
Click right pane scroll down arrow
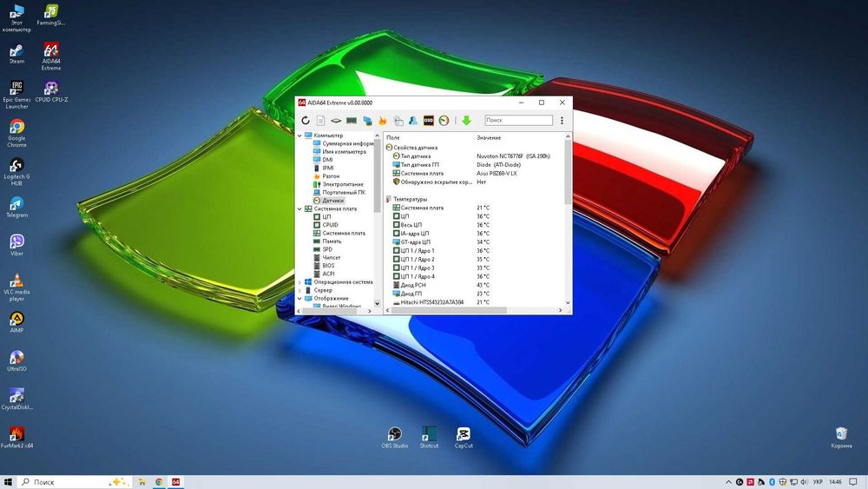coord(568,303)
